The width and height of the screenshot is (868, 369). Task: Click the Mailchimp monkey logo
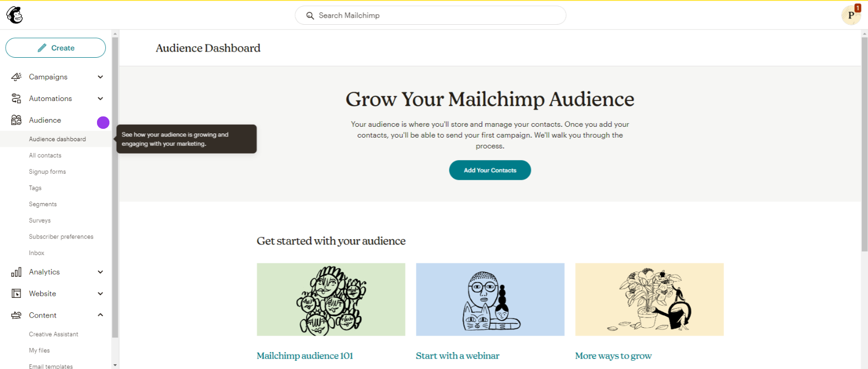point(14,15)
